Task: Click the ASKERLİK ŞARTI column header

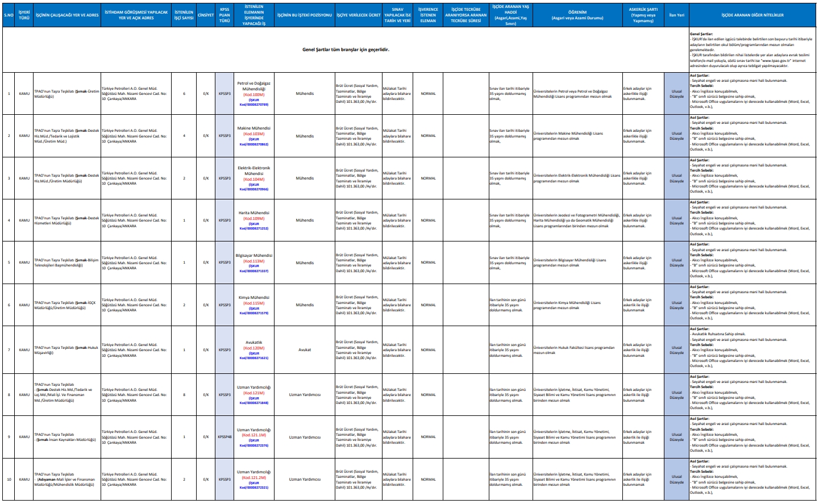Action: [643, 15]
